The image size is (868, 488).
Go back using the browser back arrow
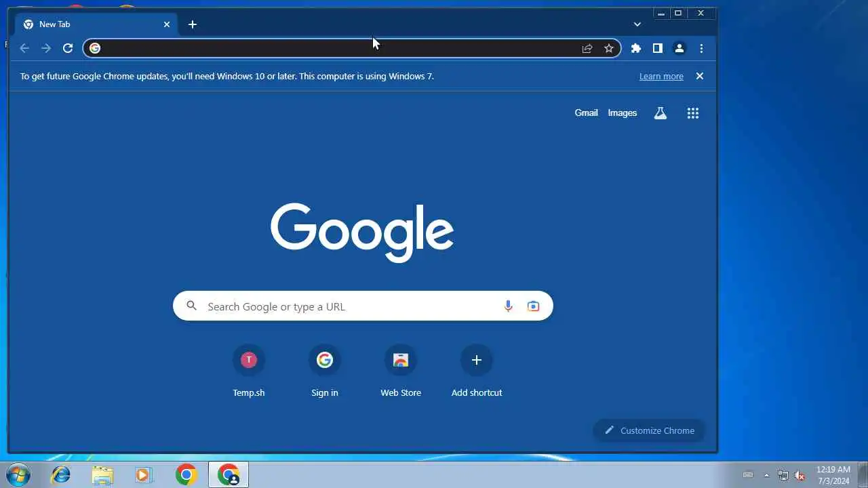pyautogui.click(x=24, y=48)
